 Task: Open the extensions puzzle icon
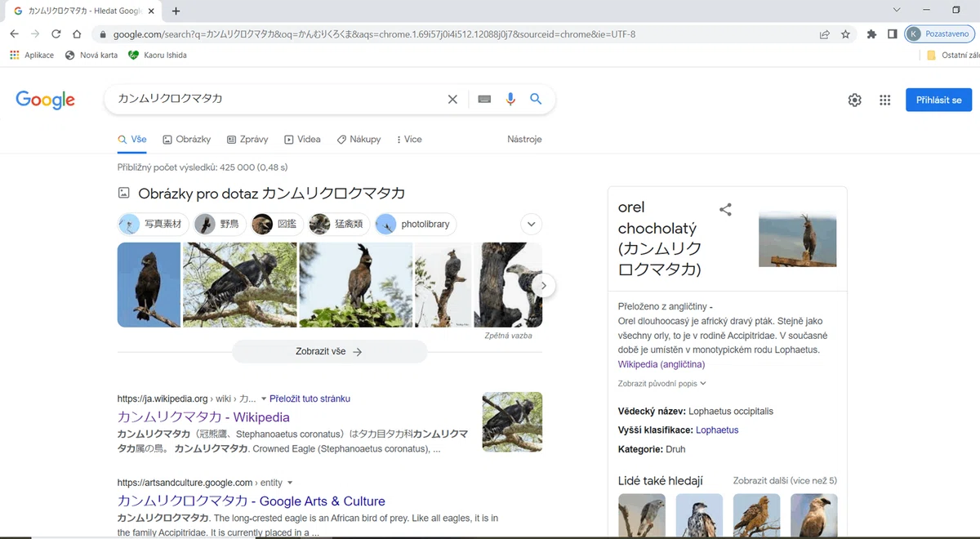[871, 34]
